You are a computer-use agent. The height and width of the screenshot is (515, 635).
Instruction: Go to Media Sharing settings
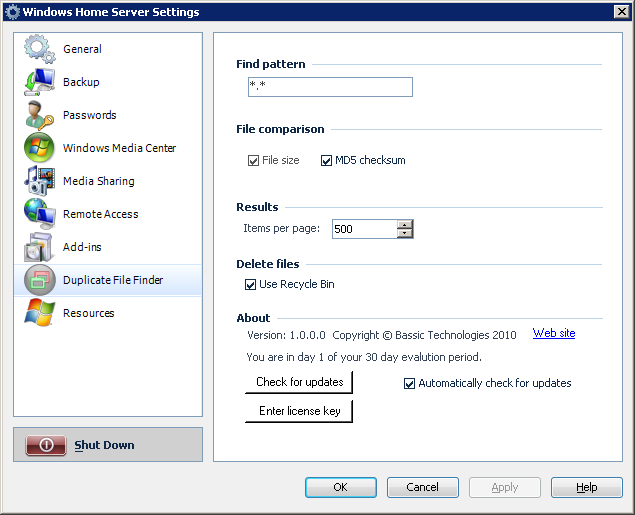[99, 181]
